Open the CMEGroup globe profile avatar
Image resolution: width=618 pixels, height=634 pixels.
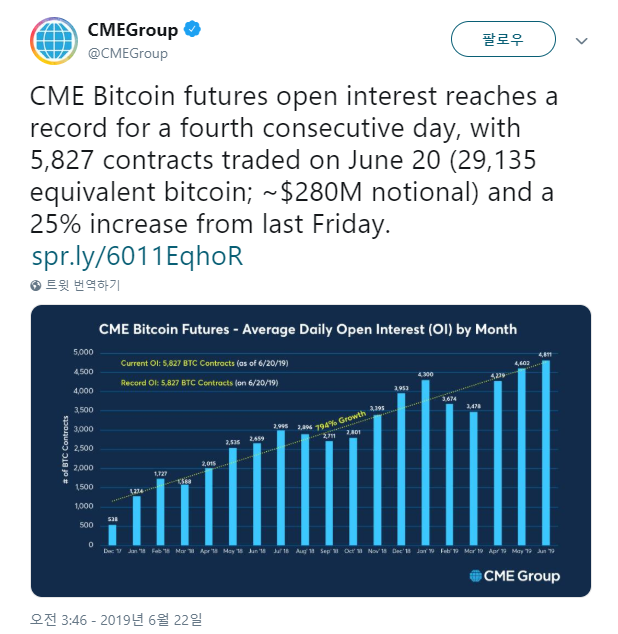54,41
